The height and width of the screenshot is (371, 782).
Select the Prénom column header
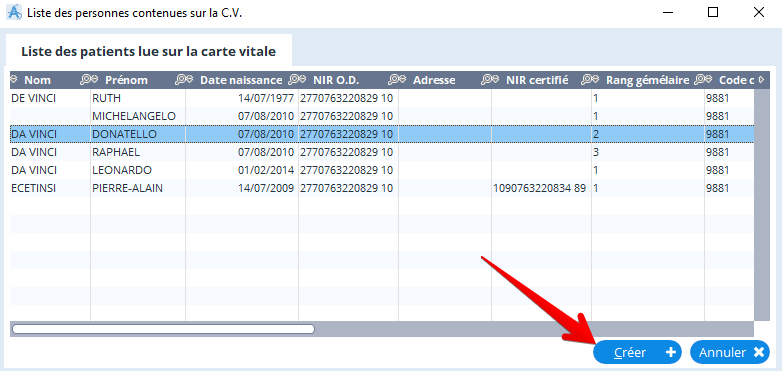pos(126,80)
